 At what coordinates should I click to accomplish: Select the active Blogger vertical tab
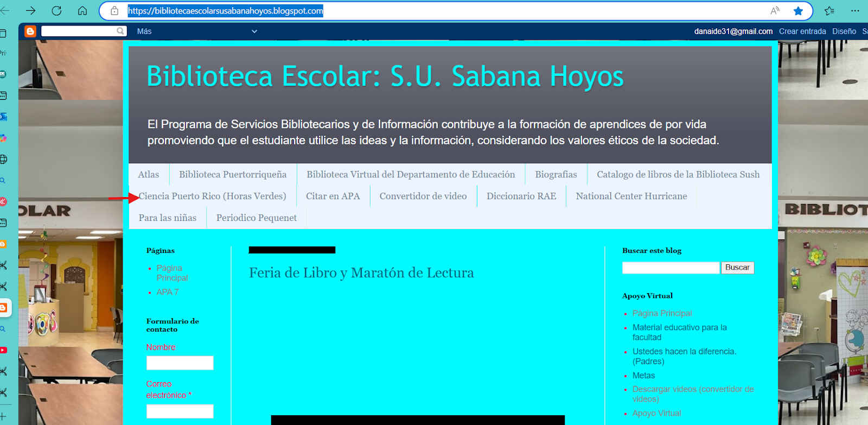point(3,308)
